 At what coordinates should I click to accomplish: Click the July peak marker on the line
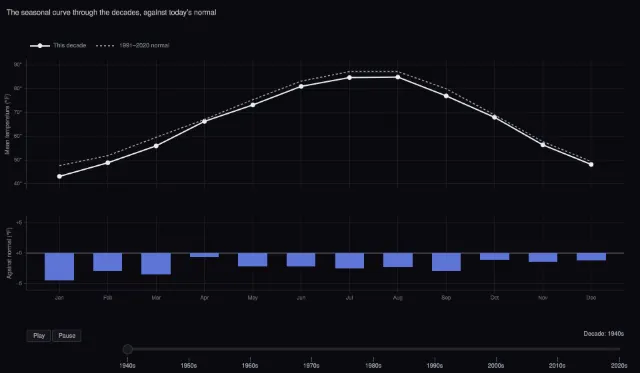349,78
